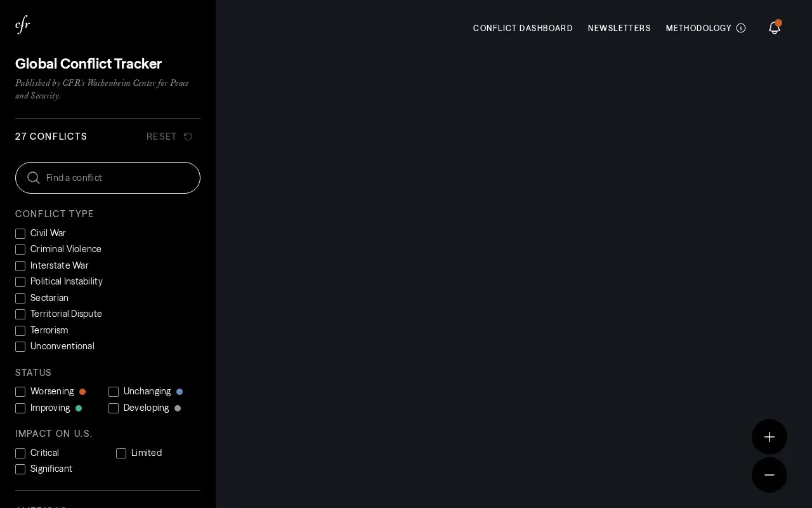Select Critical impact on U.S.
812x508 pixels.
coord(20,453)
